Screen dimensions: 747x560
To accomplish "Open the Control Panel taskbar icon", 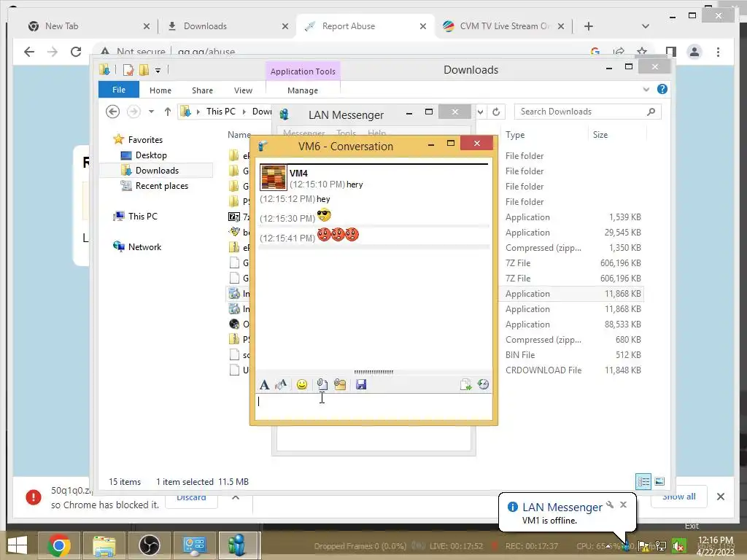I will (194, 545).
